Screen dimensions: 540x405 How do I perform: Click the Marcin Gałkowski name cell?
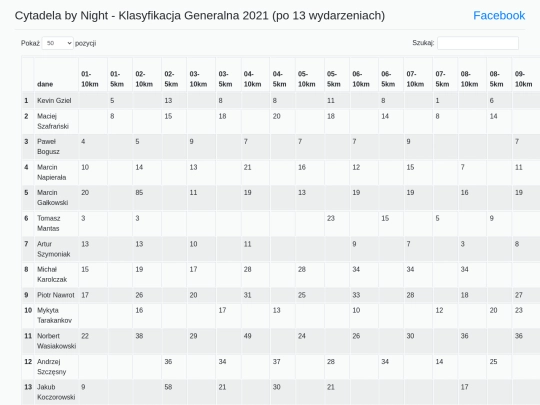click(x=52, y=198)
